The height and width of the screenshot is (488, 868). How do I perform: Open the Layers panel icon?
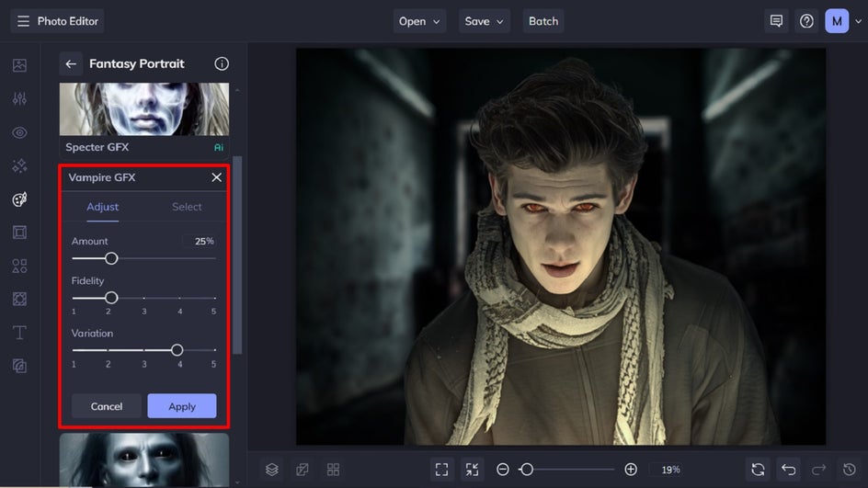click(x=272, y=470)
